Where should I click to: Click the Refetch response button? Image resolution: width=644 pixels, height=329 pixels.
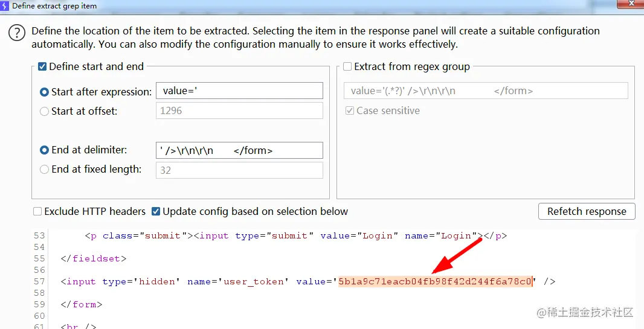(x=587, y=211)
